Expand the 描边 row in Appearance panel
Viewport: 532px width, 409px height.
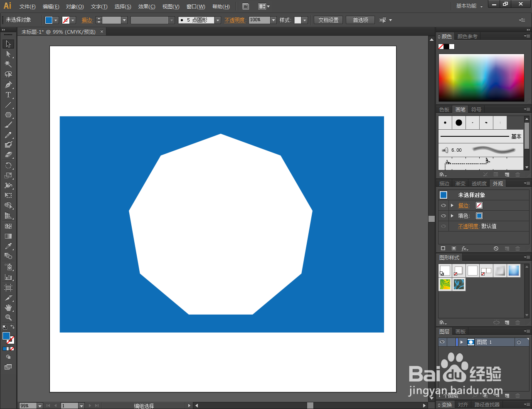452,205
